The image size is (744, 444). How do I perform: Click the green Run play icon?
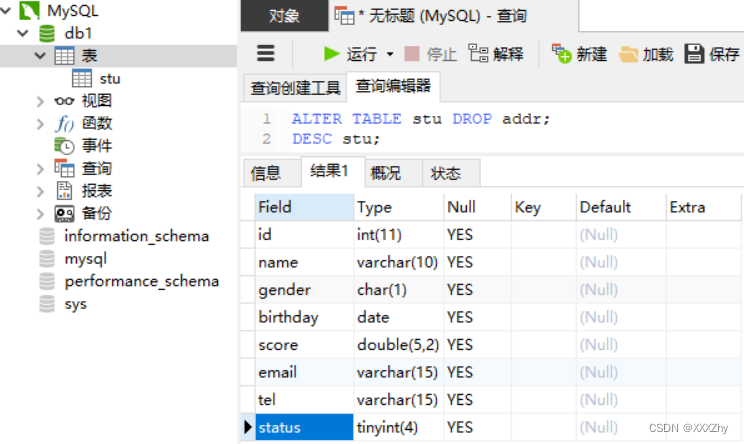click(331, 54)
